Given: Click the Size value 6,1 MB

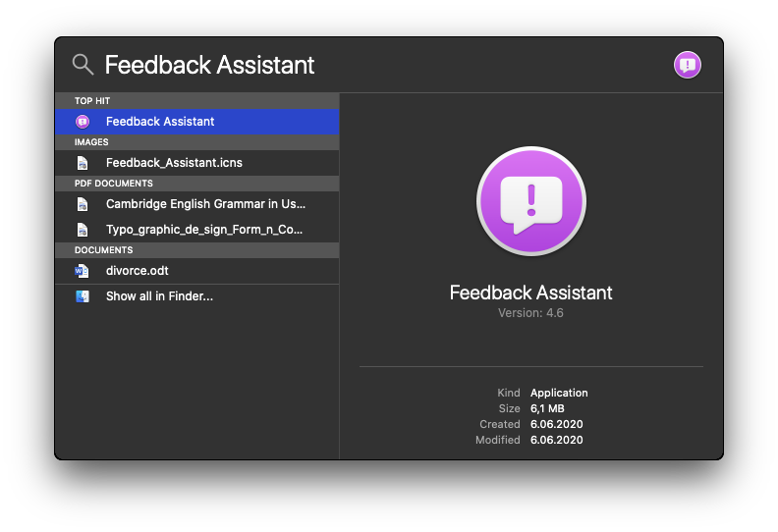Looking at the screenshot, I should point(547,408).
